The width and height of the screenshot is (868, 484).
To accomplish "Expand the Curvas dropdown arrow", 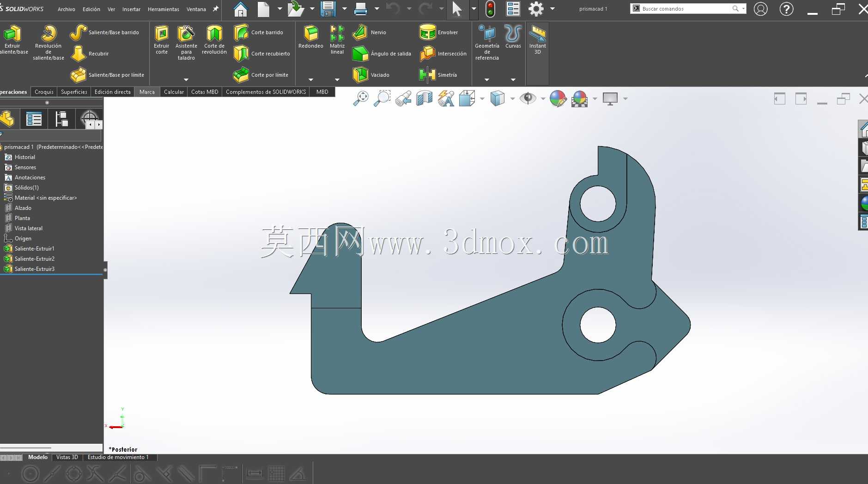I will coord(513,80).
